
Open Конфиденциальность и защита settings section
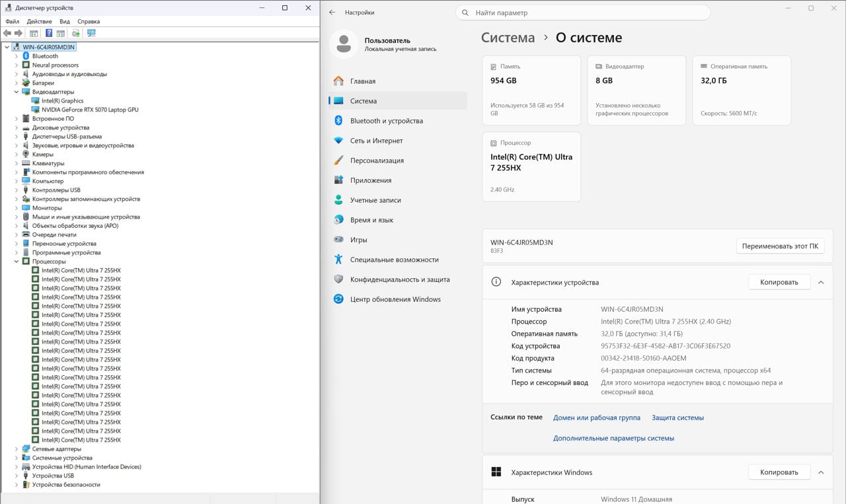(397, 279)
